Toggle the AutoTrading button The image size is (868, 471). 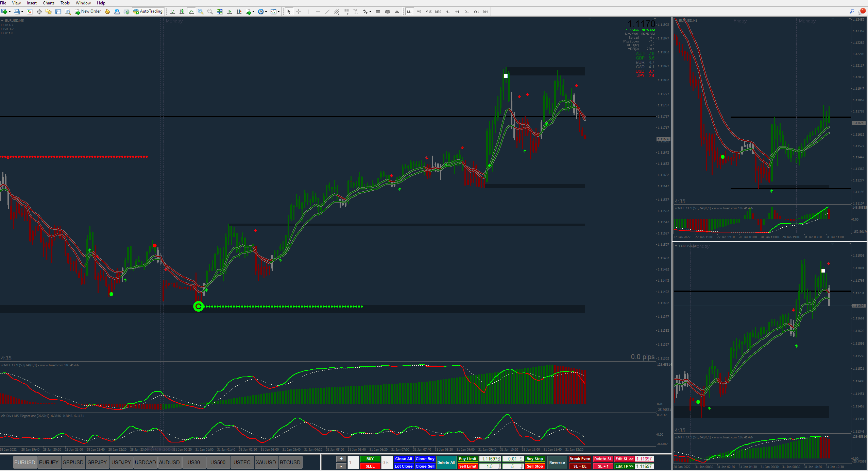point(148,12)
